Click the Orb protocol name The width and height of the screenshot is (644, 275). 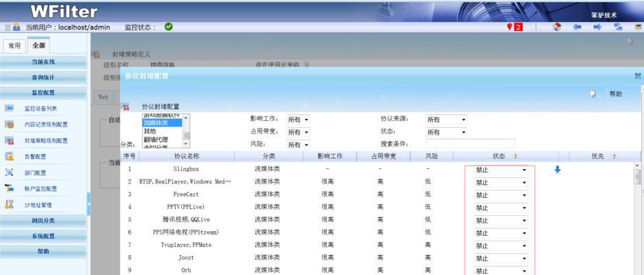[186, 270]
